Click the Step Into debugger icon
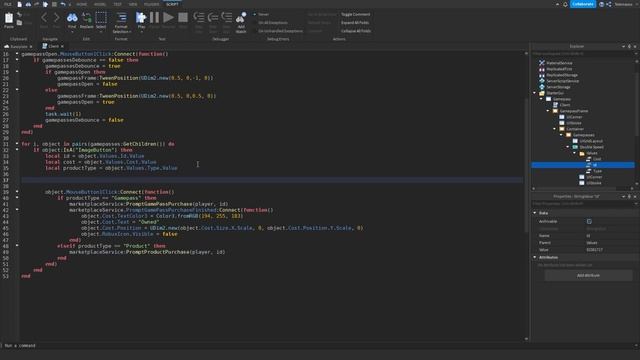 click(x=199, y=18)
